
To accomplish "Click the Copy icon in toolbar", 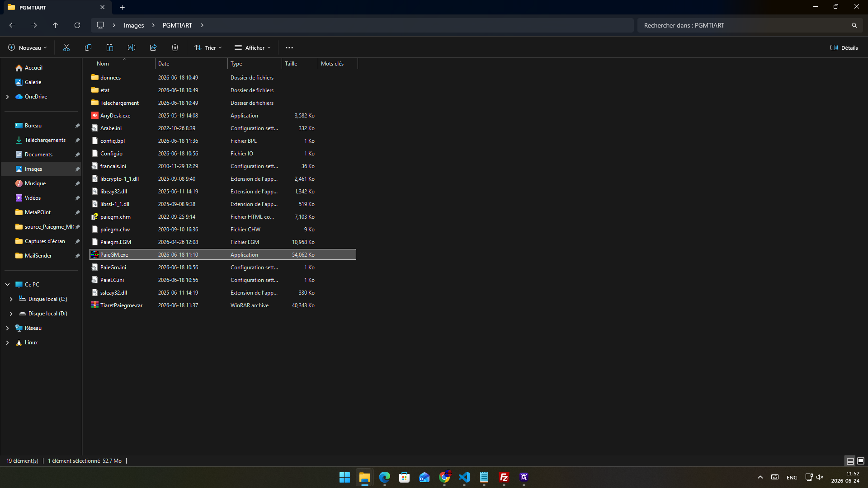I will point(88,48).
